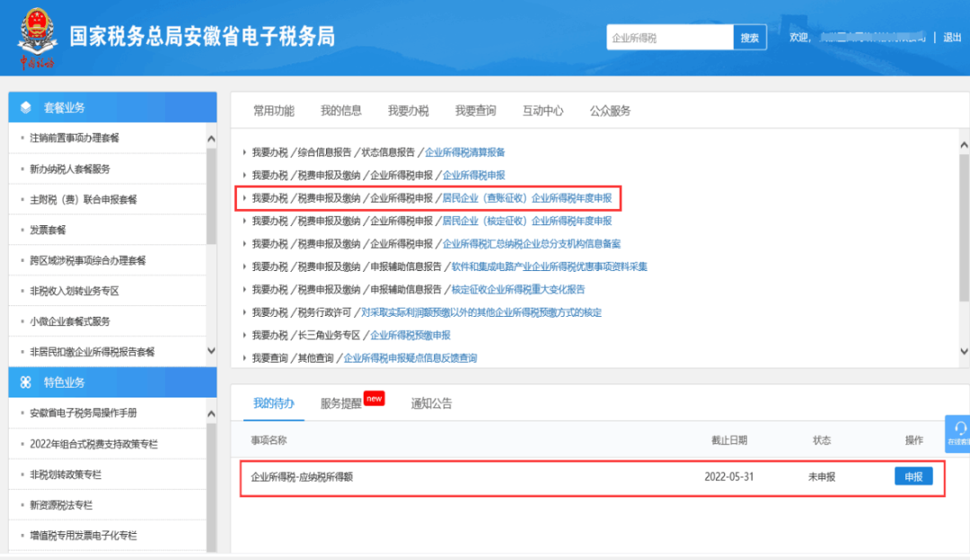
Task: Open 2022年组合式税费支持政策专栏
Action: [94, 444]
